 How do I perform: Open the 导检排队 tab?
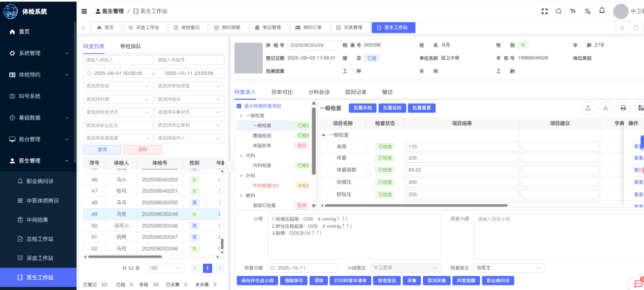coord(130,46)
